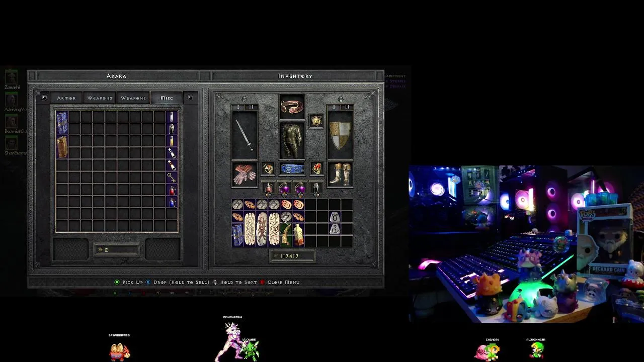The image size is (644, 362).
Task: Select the equipped circlet helm slot
Action: click(x=292, y=107)
